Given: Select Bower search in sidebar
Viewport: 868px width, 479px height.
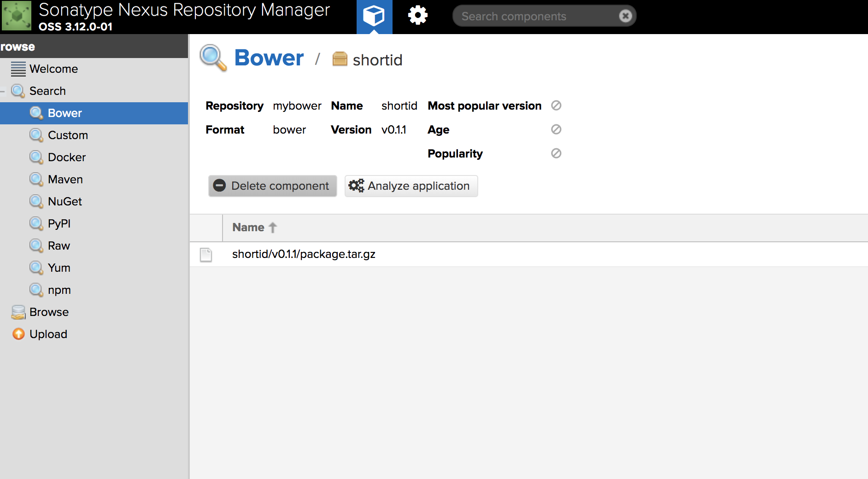Looking at the screenshot, I should click(94, 113).
